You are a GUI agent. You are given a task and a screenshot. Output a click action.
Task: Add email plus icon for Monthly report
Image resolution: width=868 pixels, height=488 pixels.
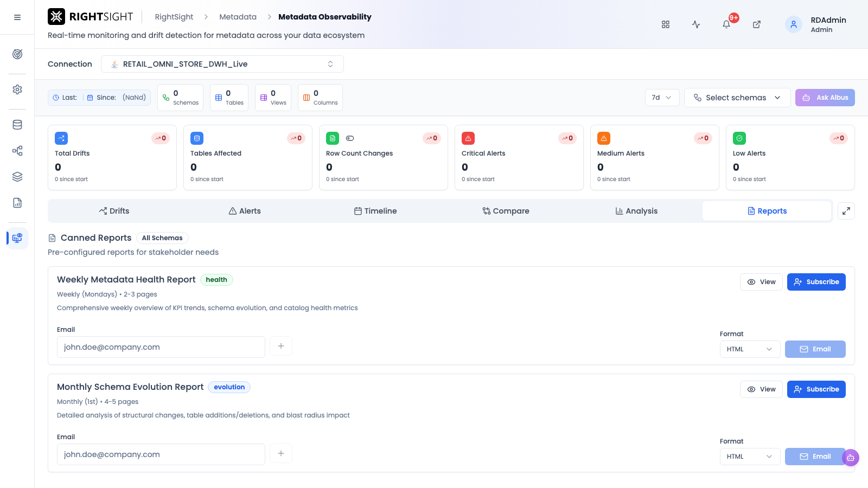pos(281,453)
